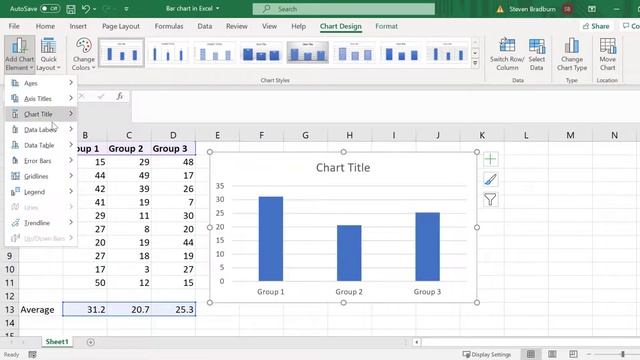
Task: Click the Undo arrow icon
Action: coord(85,9)
